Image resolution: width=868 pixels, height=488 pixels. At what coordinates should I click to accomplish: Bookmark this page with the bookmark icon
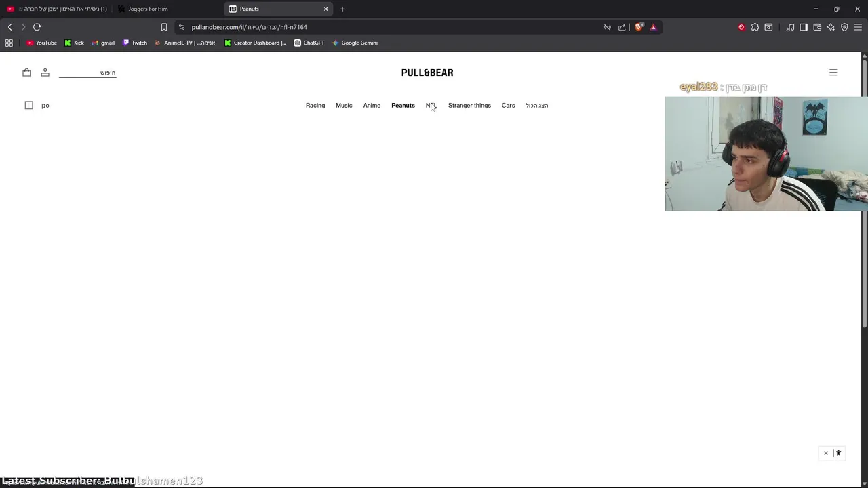[164, 27]
